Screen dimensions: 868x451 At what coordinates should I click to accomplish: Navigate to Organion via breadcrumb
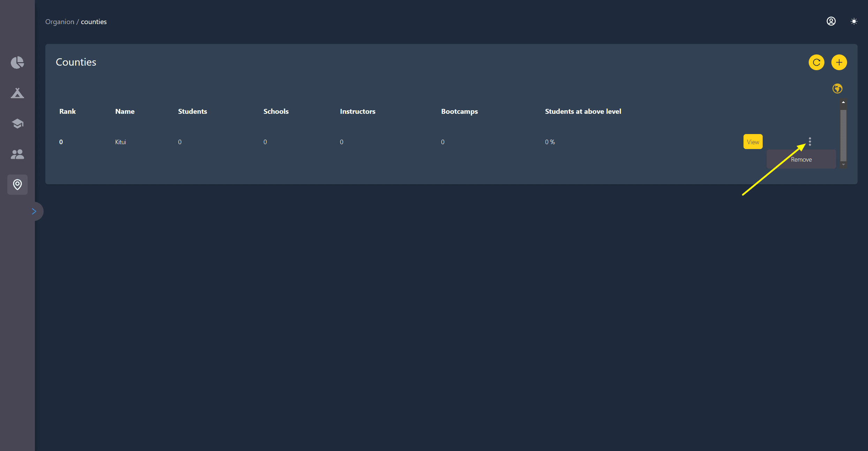point(60,21)
